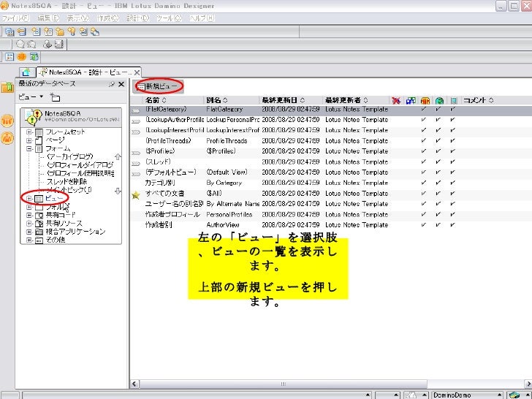This screenshot has width=532, height=399.
Task: Click the green refresh icon in third toolbar row
Action: (x=34, y=57)
